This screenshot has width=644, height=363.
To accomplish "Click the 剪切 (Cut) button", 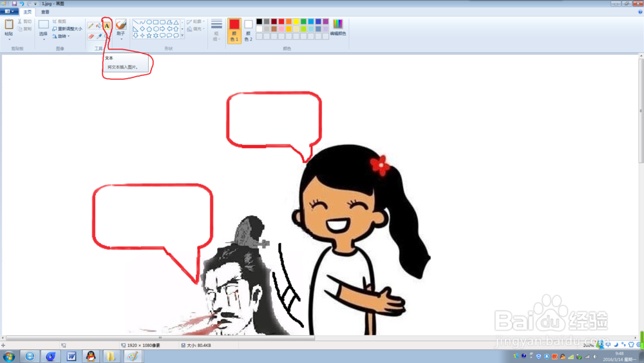I will (x=24, y=21).
